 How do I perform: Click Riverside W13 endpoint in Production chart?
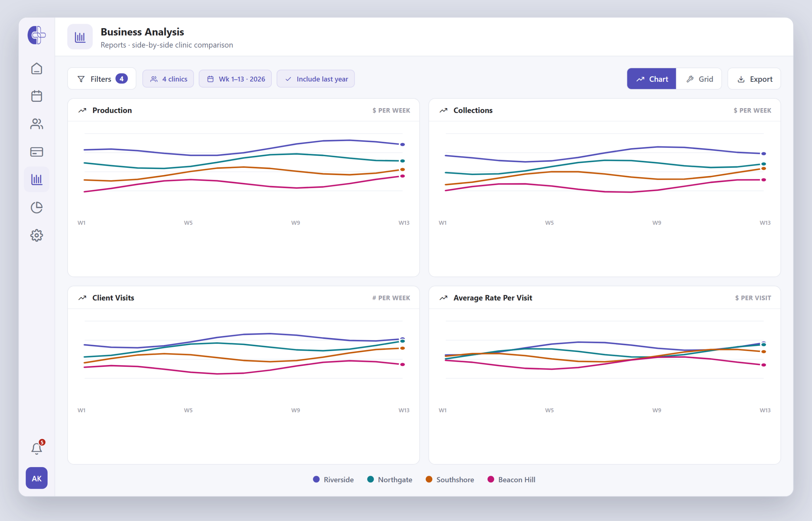click(x=403, y=145)
